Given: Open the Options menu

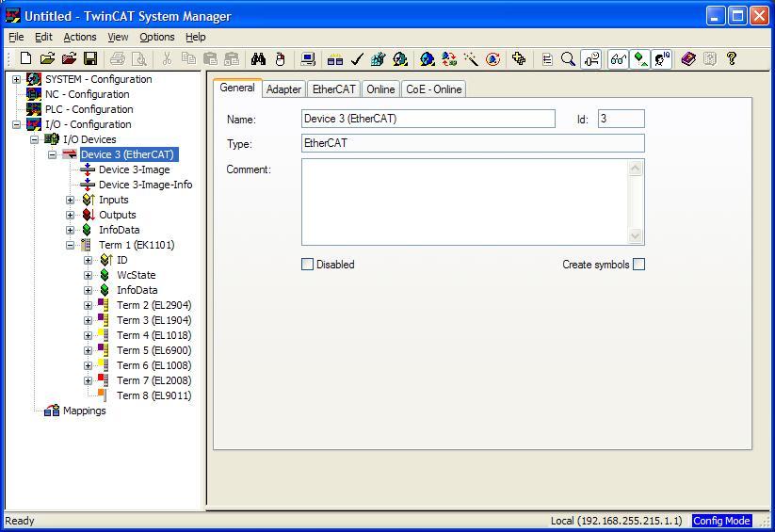Looking at the screenshot, I should point(156,37).
